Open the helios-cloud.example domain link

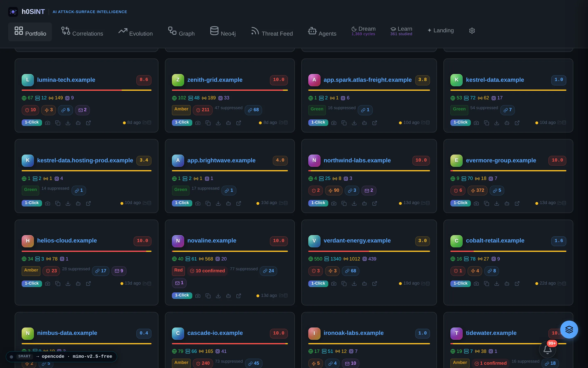point(67,240)
